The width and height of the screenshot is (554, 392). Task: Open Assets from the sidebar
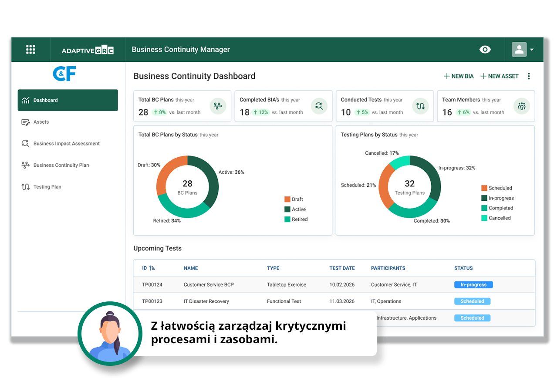(41, 122)
